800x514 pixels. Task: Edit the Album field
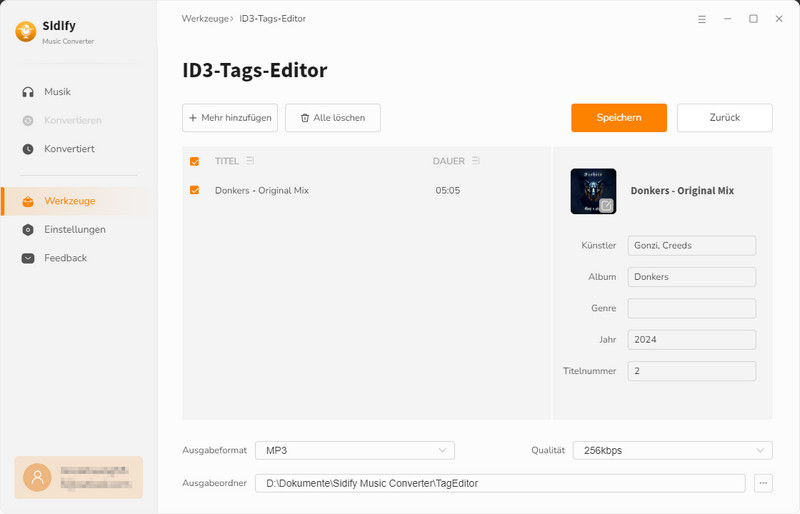pos(692,277)
